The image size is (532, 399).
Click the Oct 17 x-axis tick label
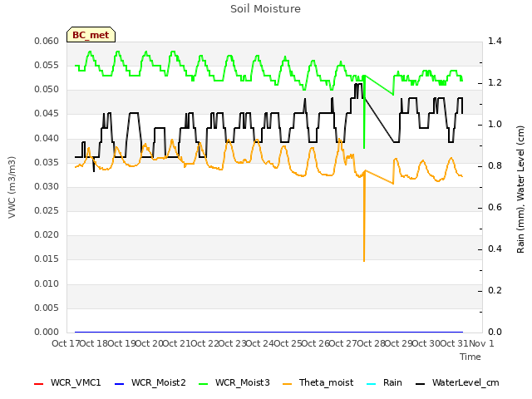coord(66,343)
